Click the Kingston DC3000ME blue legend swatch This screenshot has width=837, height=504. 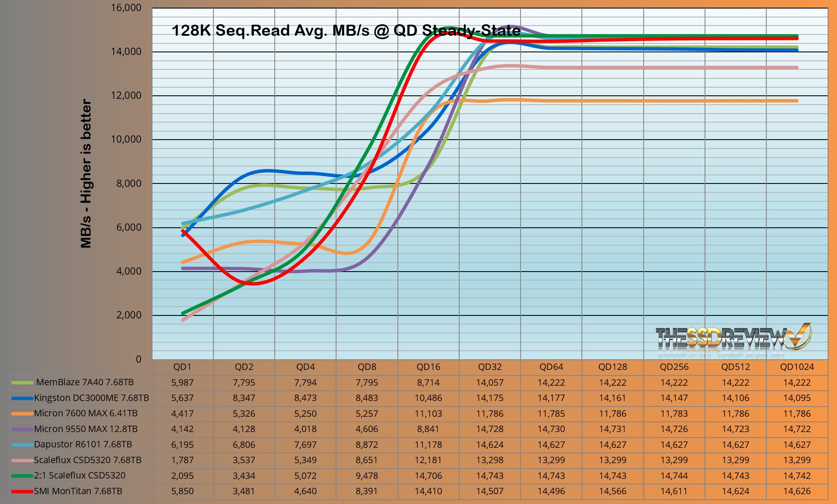22,398
